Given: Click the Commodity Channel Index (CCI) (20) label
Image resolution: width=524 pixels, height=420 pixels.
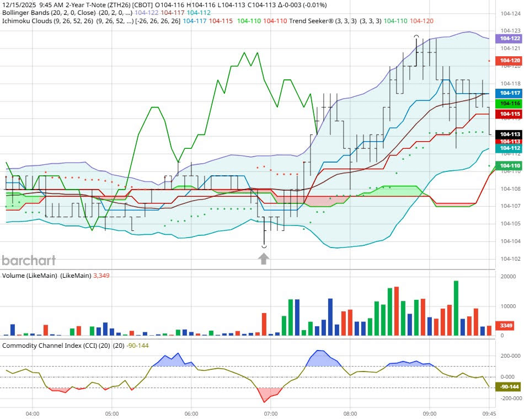Looking at the screenshot, I should [x=56, y=346].
